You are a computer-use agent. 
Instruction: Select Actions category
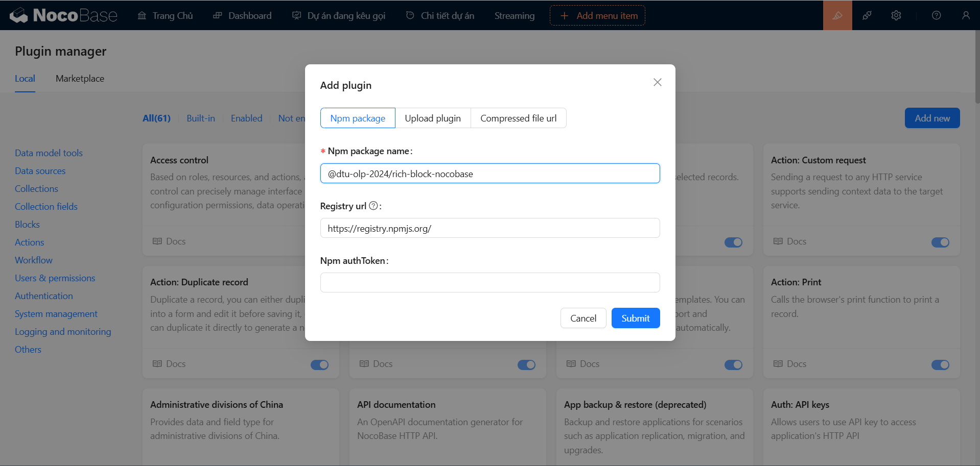click(29, 242)
